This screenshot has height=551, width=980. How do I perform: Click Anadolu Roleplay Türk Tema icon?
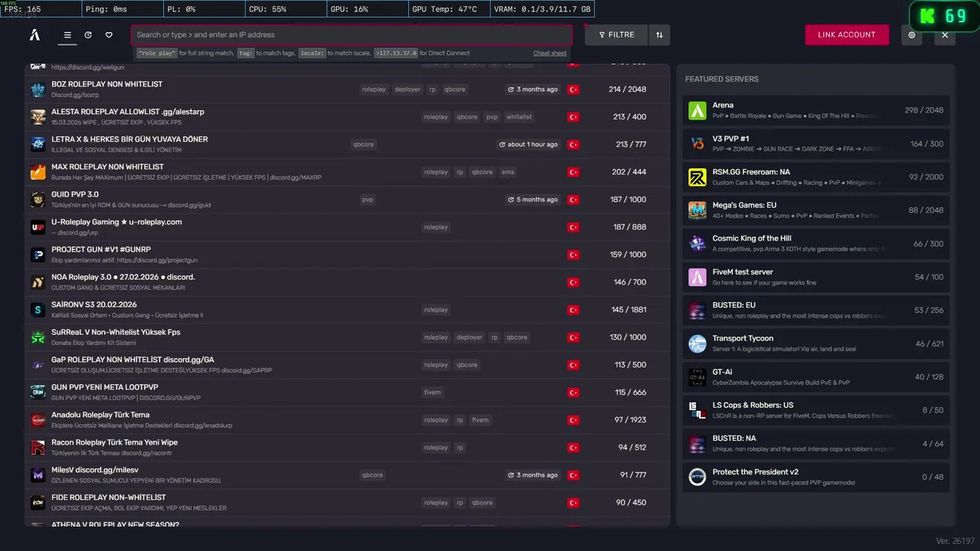coord(38,420)
